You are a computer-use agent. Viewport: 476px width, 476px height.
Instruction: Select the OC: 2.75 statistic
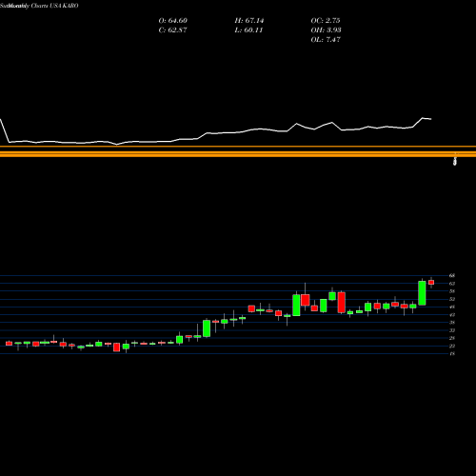click(326, 21)
